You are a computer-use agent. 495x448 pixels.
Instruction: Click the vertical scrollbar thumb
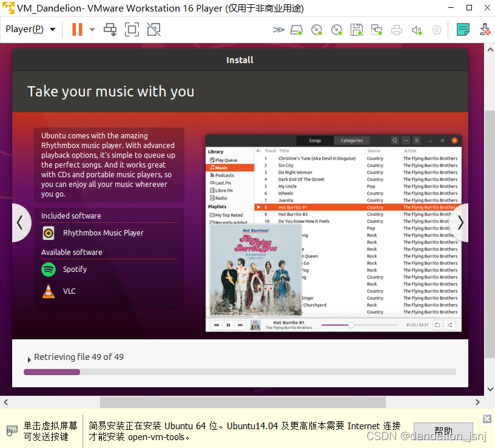pyautogui.click(x=490, y=234)
